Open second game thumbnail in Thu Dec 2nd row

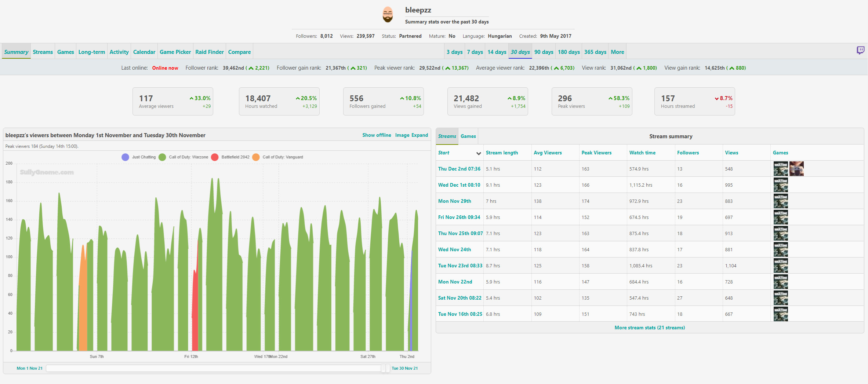[x=796, y=169]
